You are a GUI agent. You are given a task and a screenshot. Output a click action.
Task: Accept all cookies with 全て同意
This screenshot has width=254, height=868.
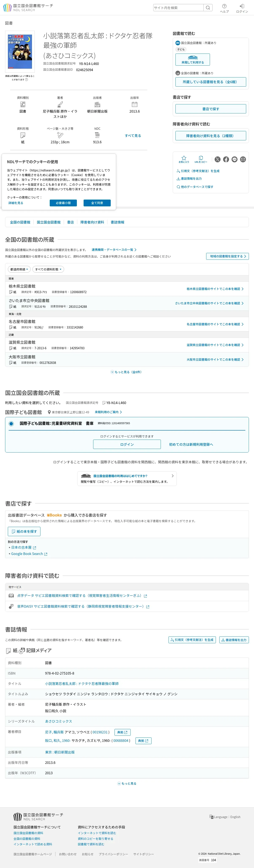(x=97, y=203)
